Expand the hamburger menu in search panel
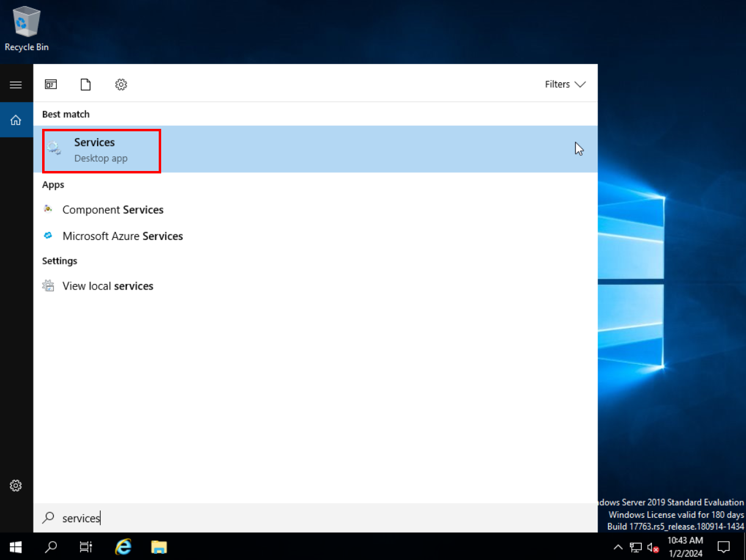This screenshot has height=560, width=746. pyautogui.click(x=16, y=85)
